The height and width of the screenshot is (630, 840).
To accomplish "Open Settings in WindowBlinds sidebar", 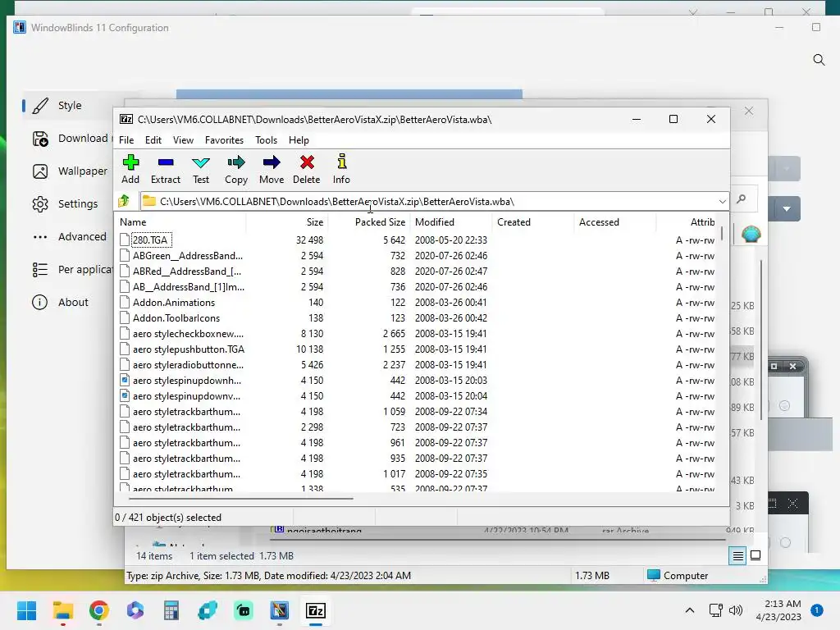I will pos(66,204).
